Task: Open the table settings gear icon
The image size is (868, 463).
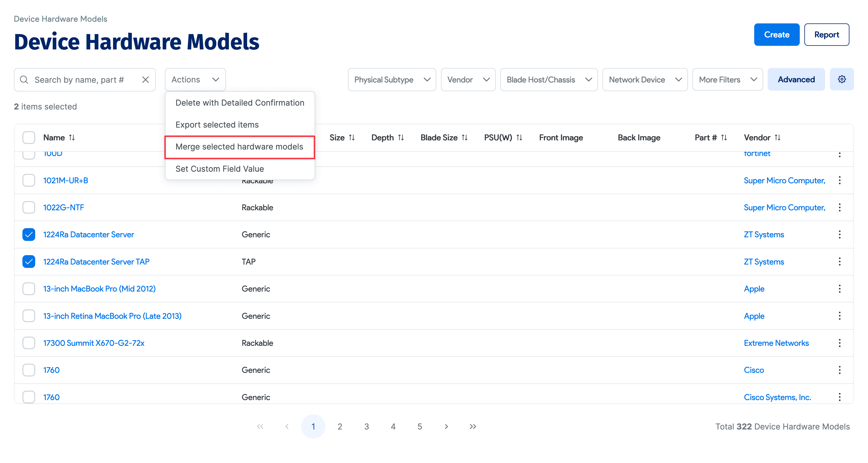Action: 842,79
